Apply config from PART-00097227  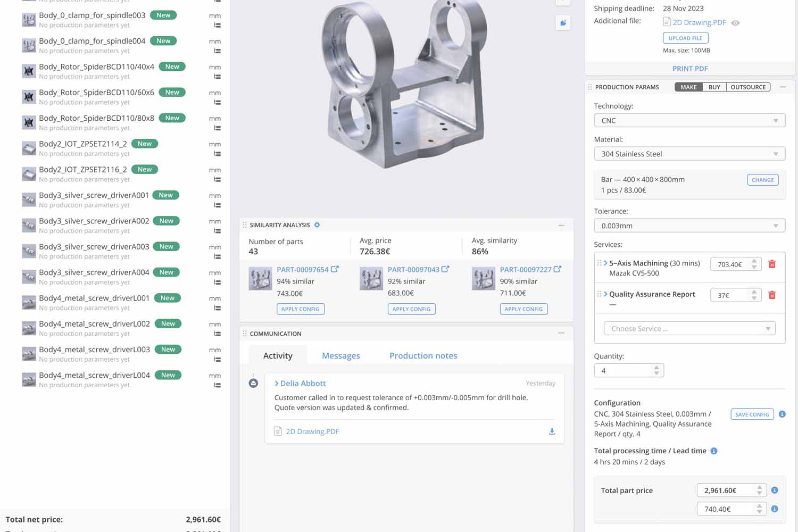tap(523, 309)
